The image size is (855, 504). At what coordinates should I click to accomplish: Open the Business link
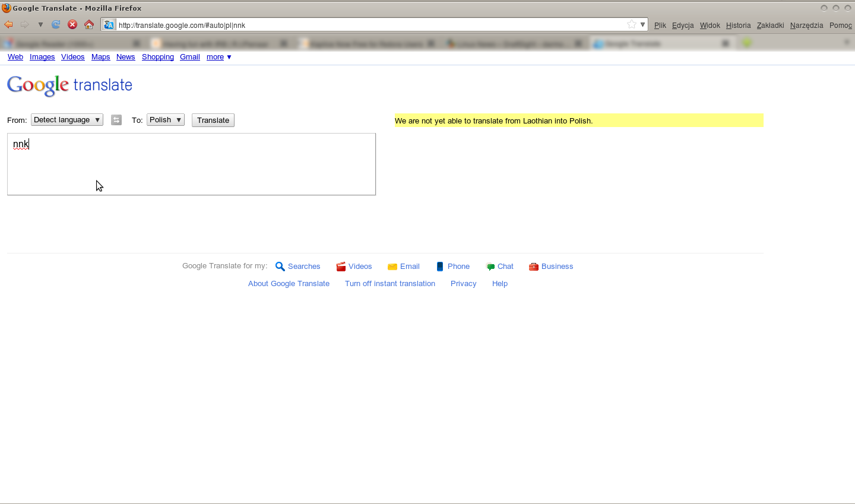(x=558, y=267)
